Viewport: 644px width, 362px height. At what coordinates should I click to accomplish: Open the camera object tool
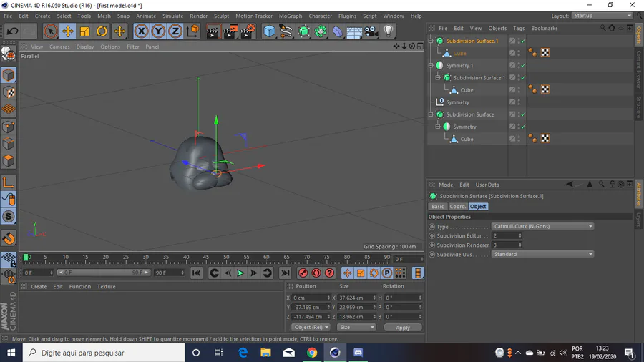[371, 31]
